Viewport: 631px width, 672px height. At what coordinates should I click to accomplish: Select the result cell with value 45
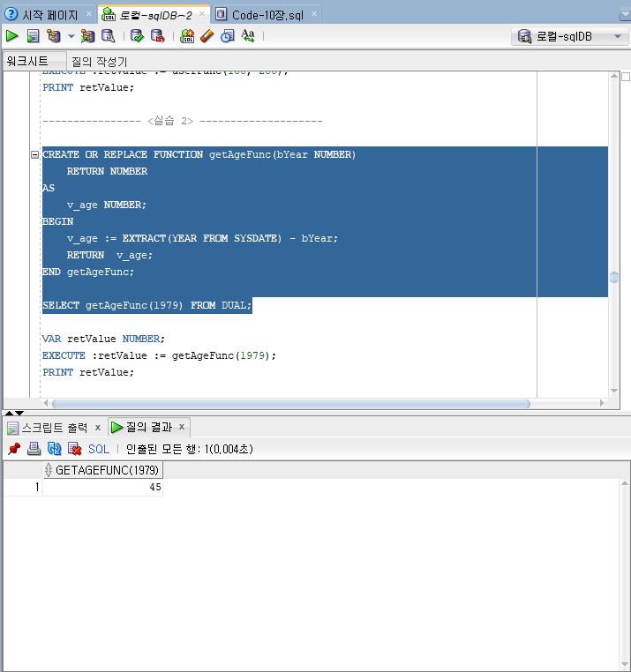[x=103, y=488]
